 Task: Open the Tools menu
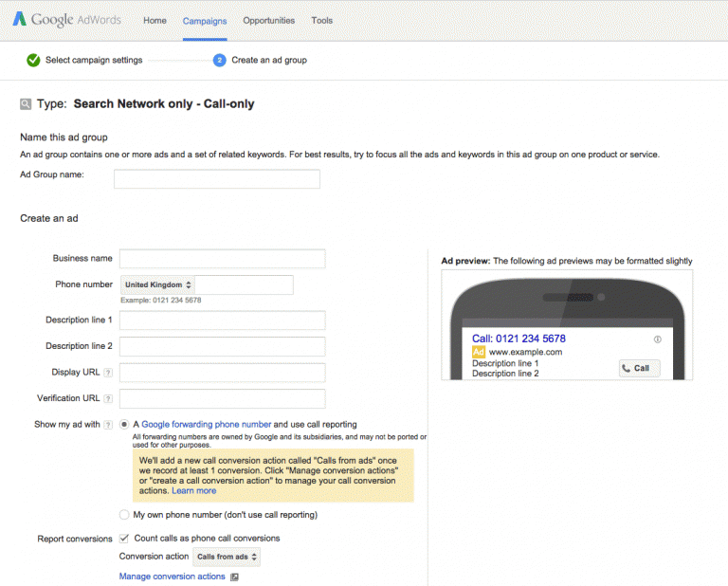tap(321, 20)
